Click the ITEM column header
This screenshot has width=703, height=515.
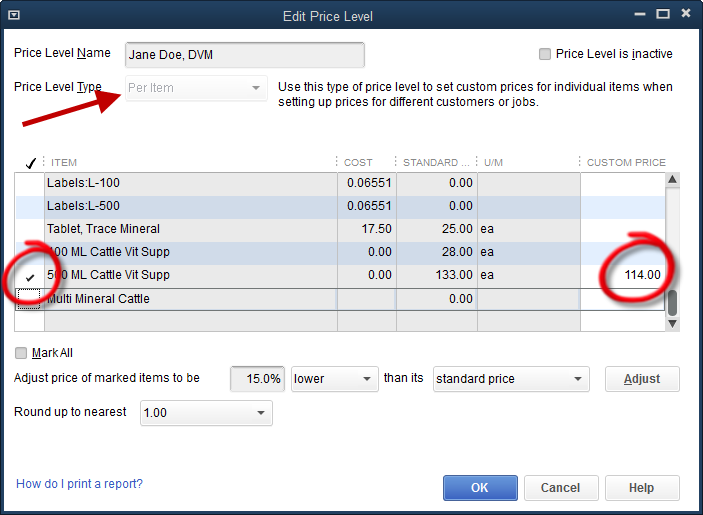coord(64,163)
